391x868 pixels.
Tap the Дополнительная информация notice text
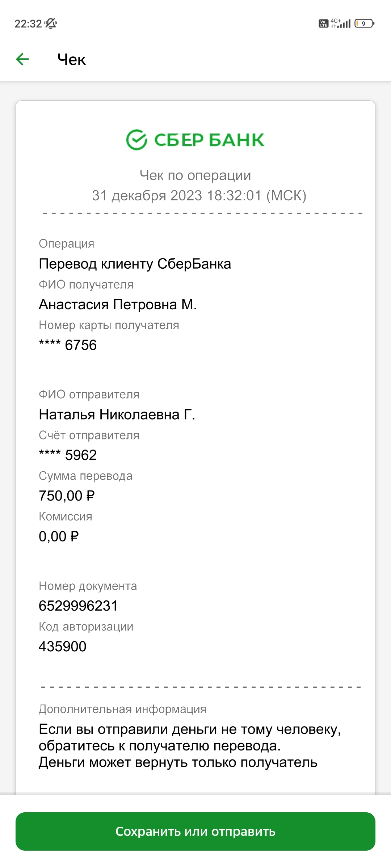[x=190, y=746]
